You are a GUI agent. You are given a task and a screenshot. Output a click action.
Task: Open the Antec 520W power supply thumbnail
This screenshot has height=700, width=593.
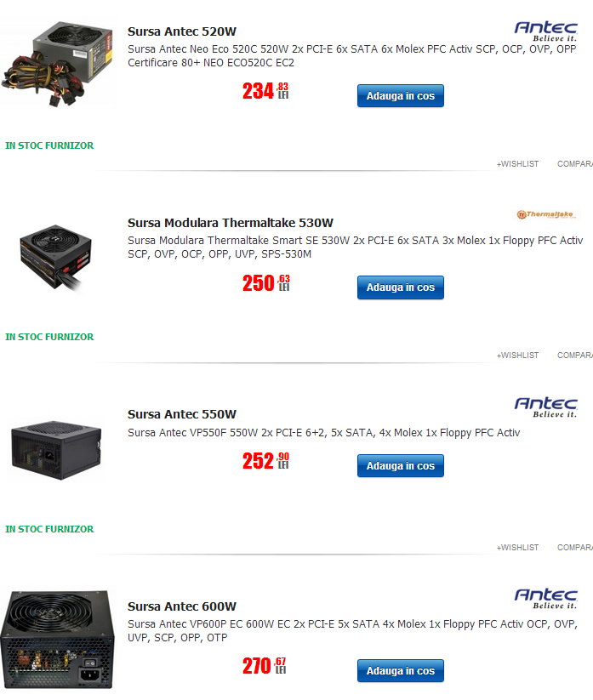pos(58,63)
